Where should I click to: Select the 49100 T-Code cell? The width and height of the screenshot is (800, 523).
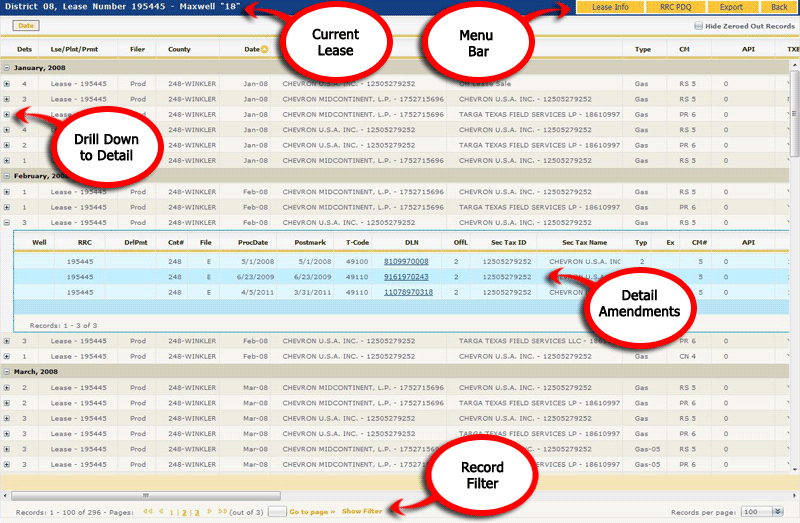coord(357,261)
